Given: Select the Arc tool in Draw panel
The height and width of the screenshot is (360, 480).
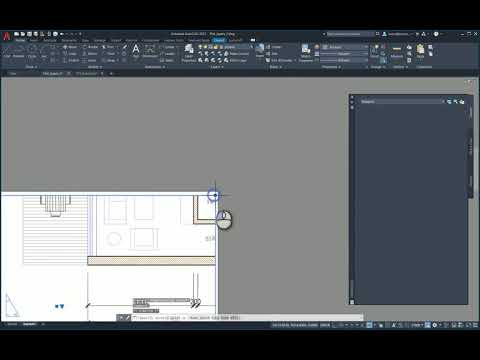Looking at the screenshot, I should pos(44,52).
